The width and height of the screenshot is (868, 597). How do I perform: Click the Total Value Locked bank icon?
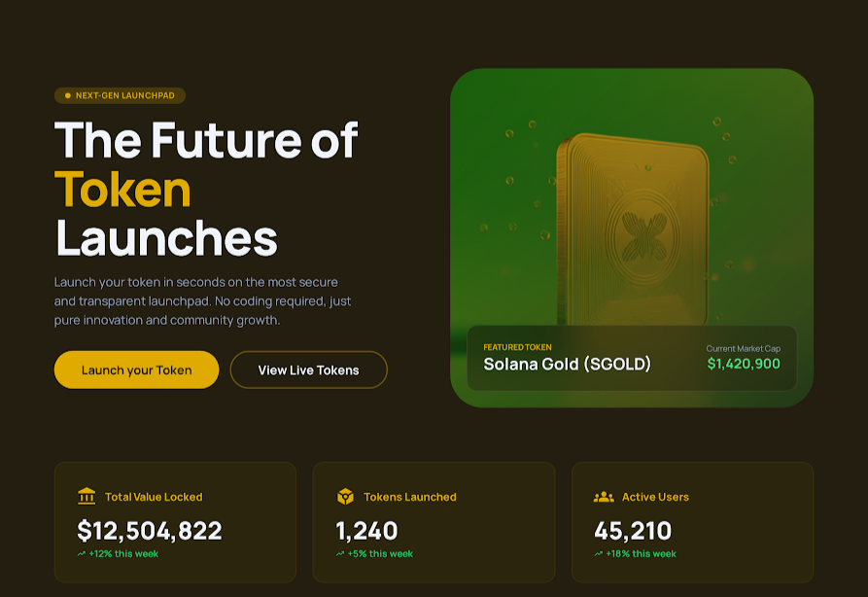pos(87,496)
